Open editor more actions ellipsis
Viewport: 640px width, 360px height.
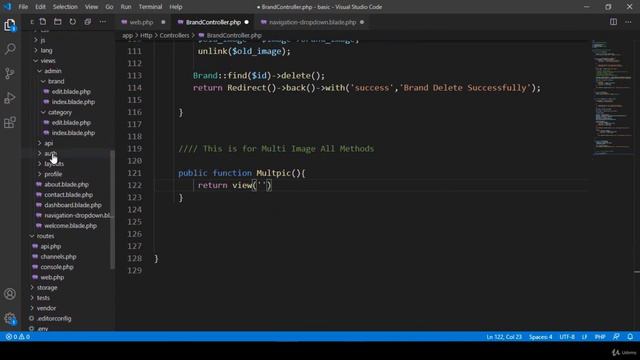628,22
